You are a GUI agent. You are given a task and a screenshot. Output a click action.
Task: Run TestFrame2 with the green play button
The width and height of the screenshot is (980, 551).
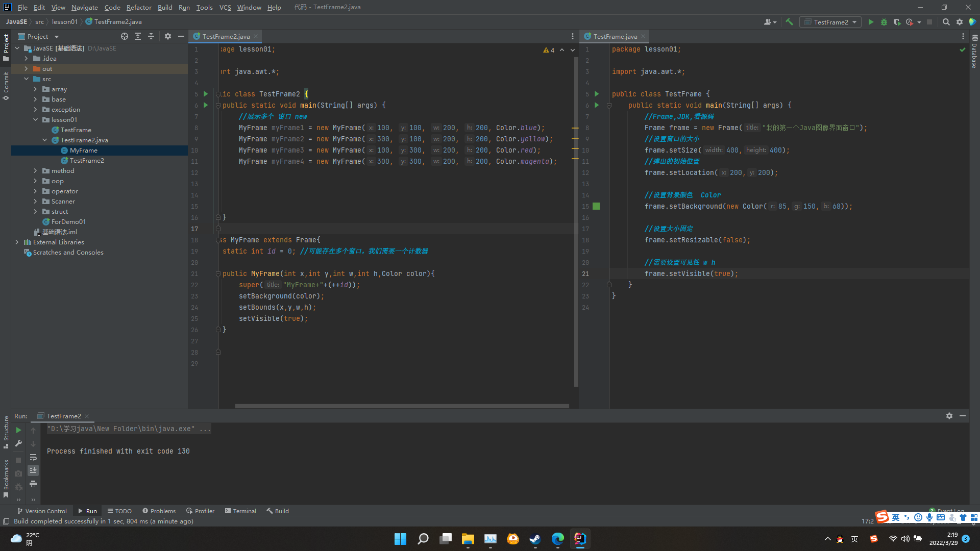point(871,22)
